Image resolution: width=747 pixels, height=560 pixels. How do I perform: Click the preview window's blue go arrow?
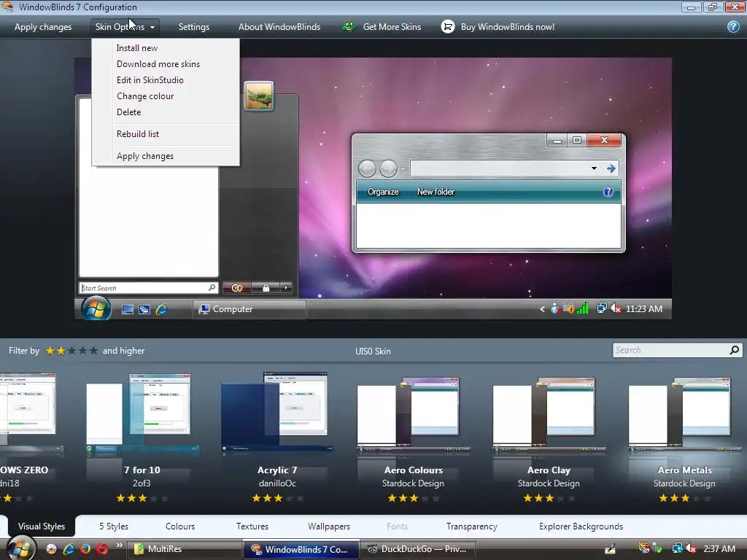(611, 168)
